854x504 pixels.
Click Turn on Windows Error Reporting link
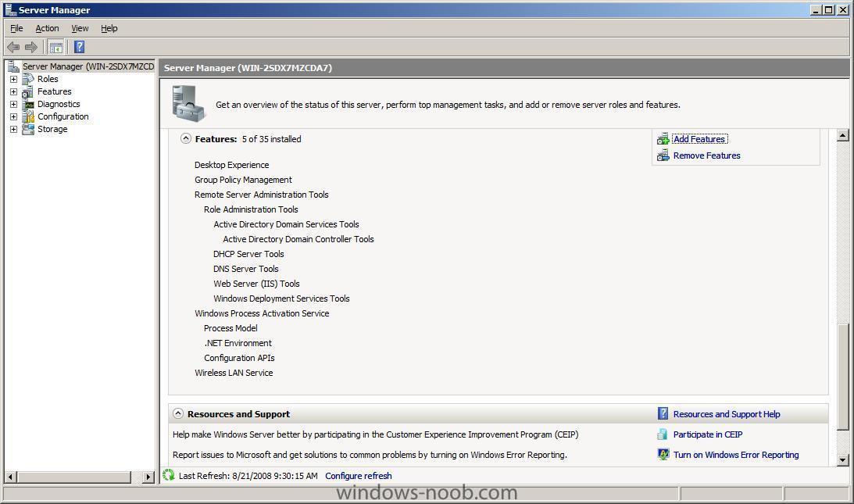click(736, 455)
